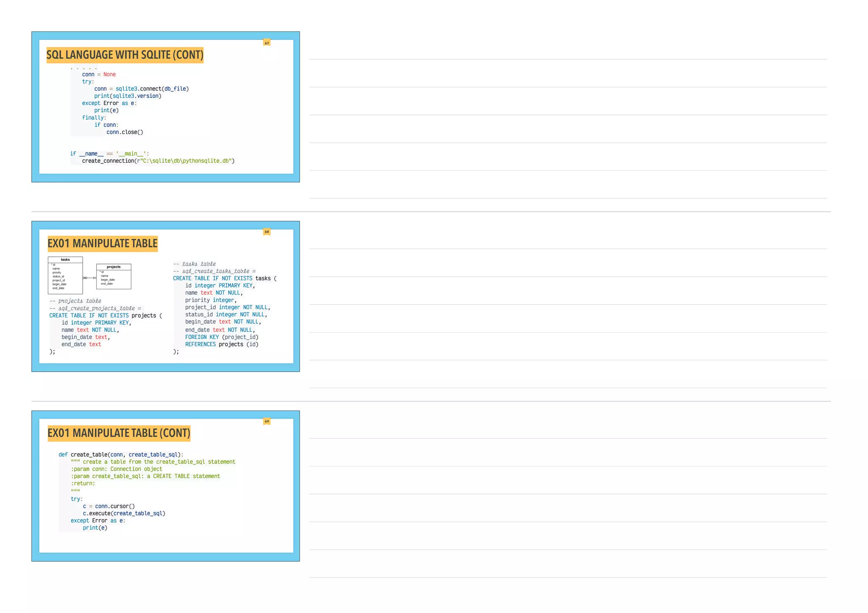Click the print(e) line on slide 69

[x=95, y=528]
